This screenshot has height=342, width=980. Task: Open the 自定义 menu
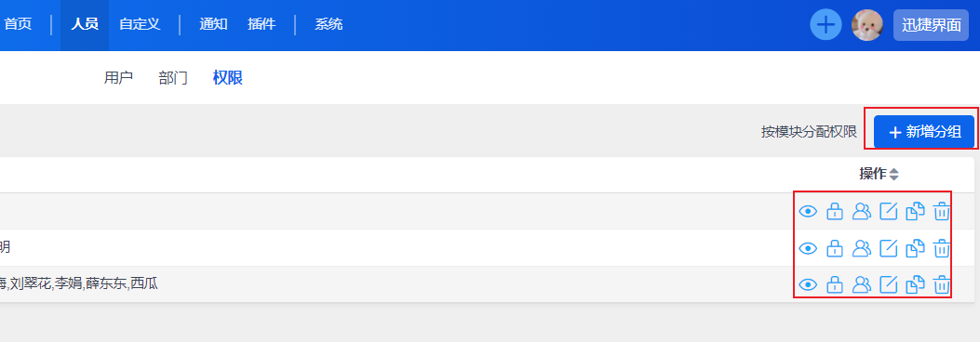tap(140, 24)
